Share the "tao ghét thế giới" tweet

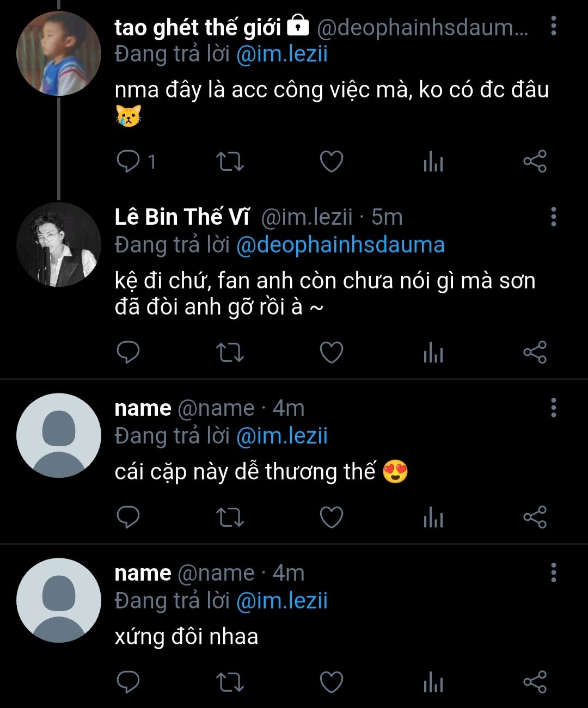(x=535, y=162)
